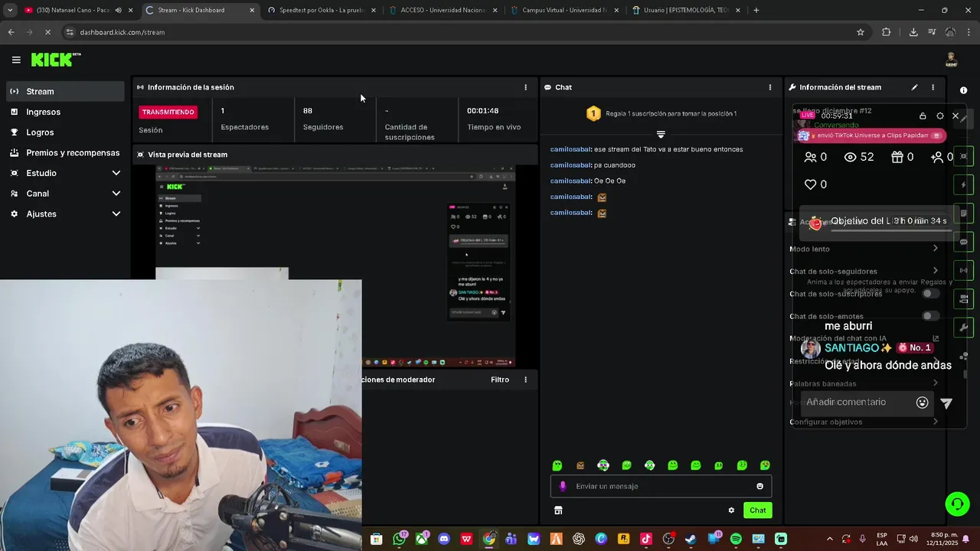
Task: Click the lock icon on TikTok overlay
Action: click(923, 116)
